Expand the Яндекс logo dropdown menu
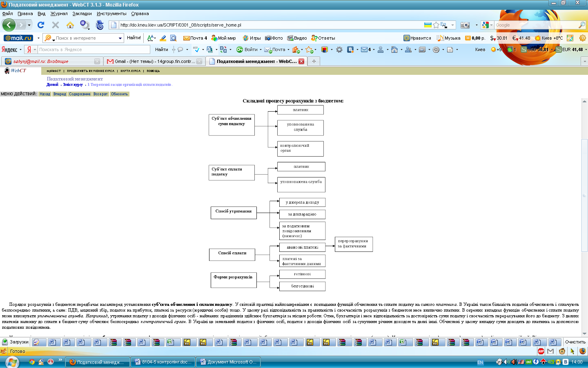Image resolution: width=588 pixels, height=368 pixels. [20, 49]
